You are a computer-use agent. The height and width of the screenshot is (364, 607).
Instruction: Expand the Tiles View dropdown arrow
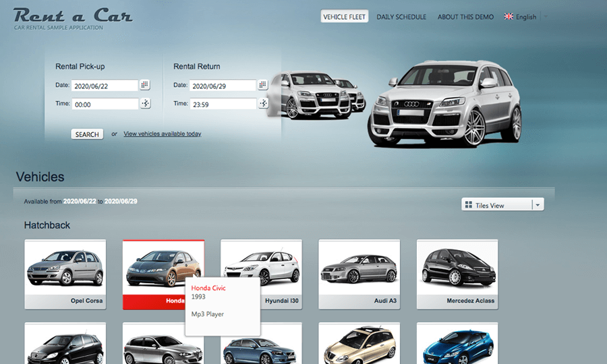[x=538, y=205]
